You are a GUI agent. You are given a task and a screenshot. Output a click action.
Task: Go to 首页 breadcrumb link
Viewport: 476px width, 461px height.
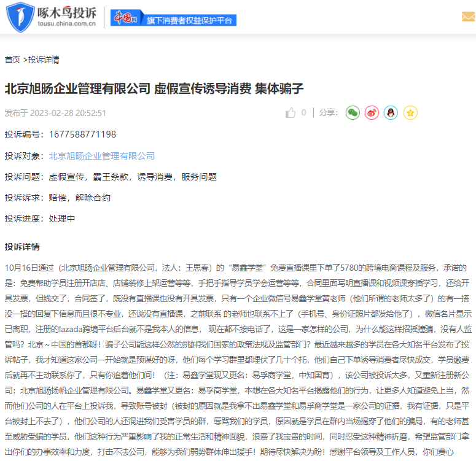12,60
